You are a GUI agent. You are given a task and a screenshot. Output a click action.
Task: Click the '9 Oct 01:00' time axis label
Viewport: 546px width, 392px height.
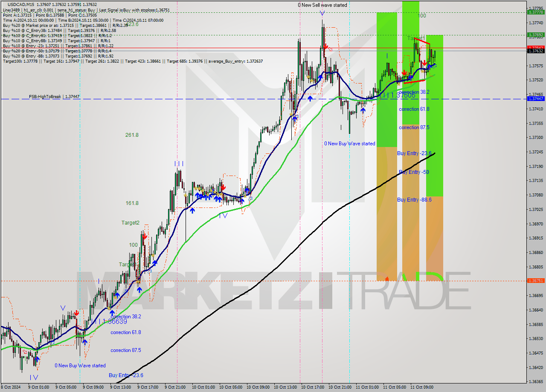[38, 387]
